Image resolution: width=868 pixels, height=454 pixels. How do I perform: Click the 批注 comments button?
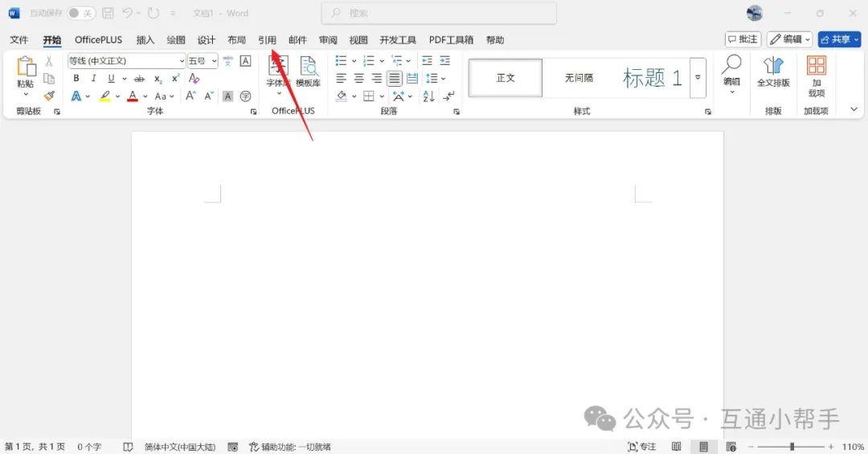click(x=743, y=39)
